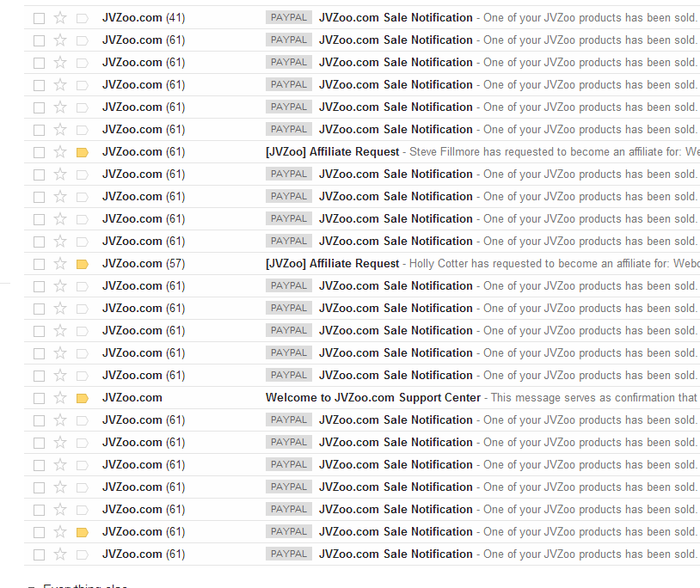Star the Holly Cotter affiliate request email
The height and width of the screenshot is (588, 700).
60,264
